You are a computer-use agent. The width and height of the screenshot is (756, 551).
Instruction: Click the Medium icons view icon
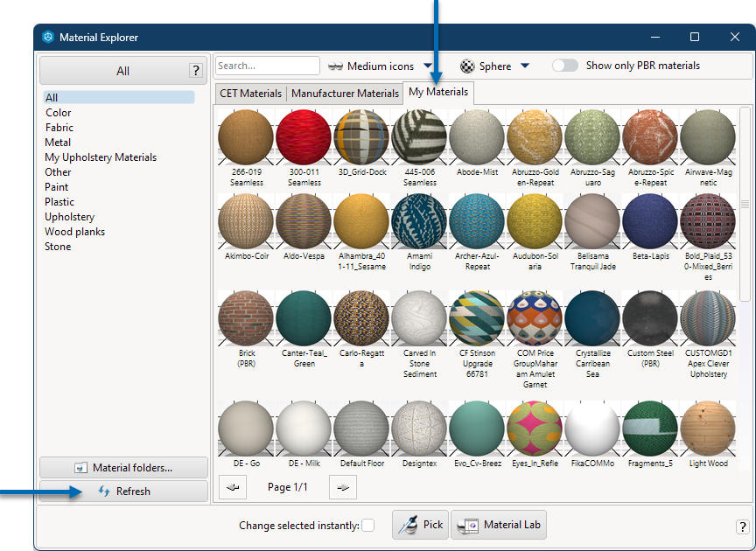click(x=336, y=65)
